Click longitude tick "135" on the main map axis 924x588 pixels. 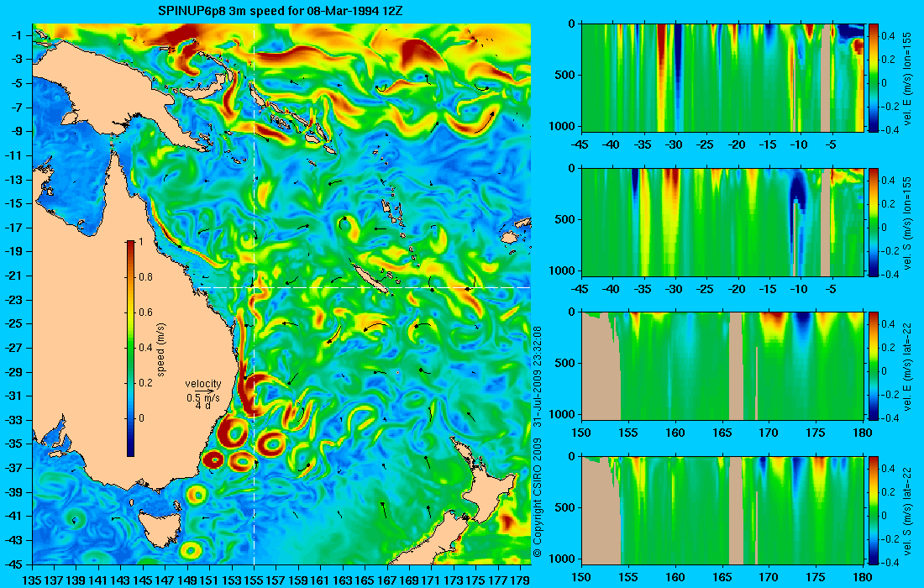(31, 580)
